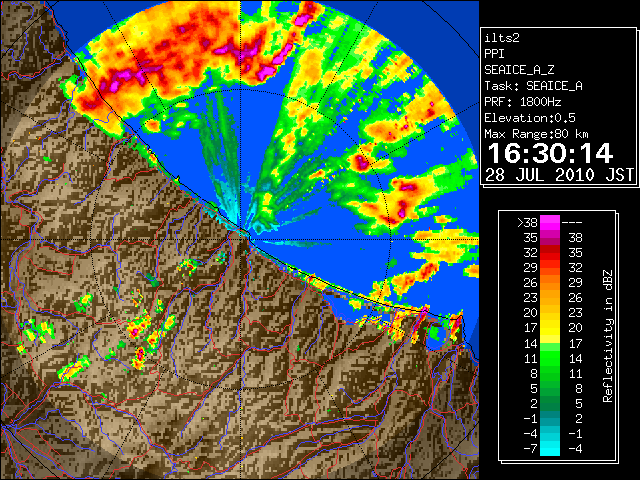This screenshot has width=640, height=480.
Task: Pick the red legend band beside '32'
Action: 550,253
